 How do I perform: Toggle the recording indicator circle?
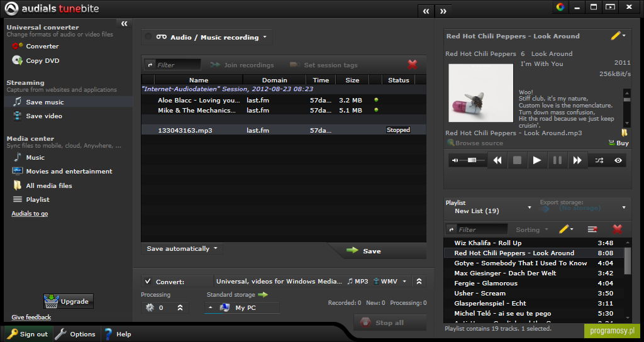pos(148,37)
